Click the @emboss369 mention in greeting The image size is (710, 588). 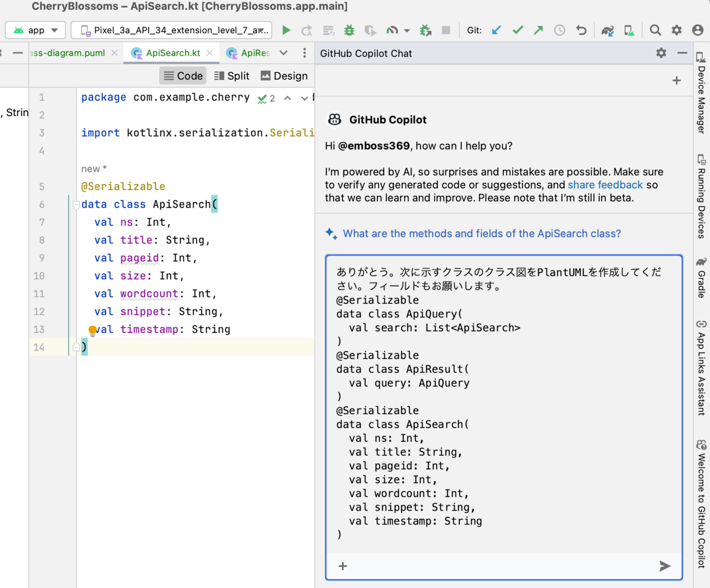[374, 146]
